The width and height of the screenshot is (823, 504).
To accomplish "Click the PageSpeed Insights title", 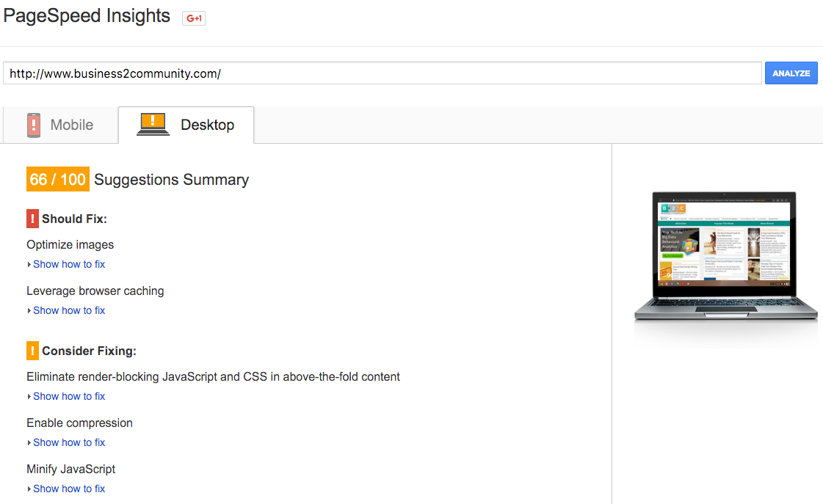I will (x=87, y=16).
